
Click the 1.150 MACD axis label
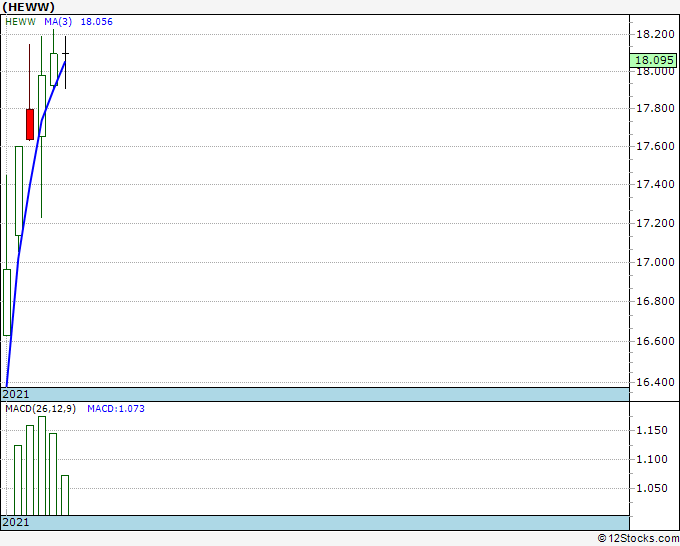651,430
